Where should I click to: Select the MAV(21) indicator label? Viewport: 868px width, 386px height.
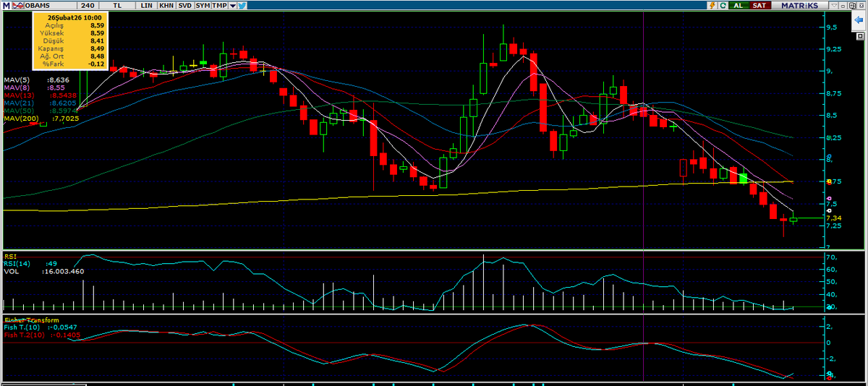(17, 103)
